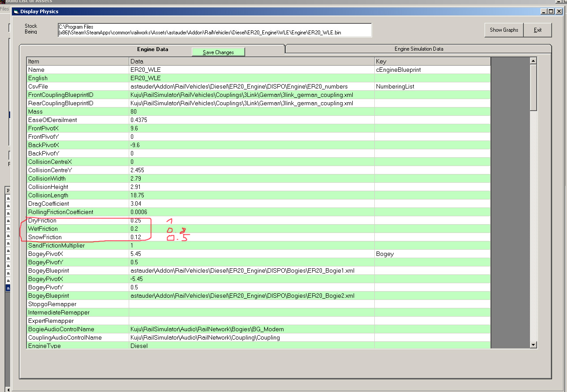Viewport: 567px width, 392px height.
Task: Select the Engine Data tab
Action: 153,49
